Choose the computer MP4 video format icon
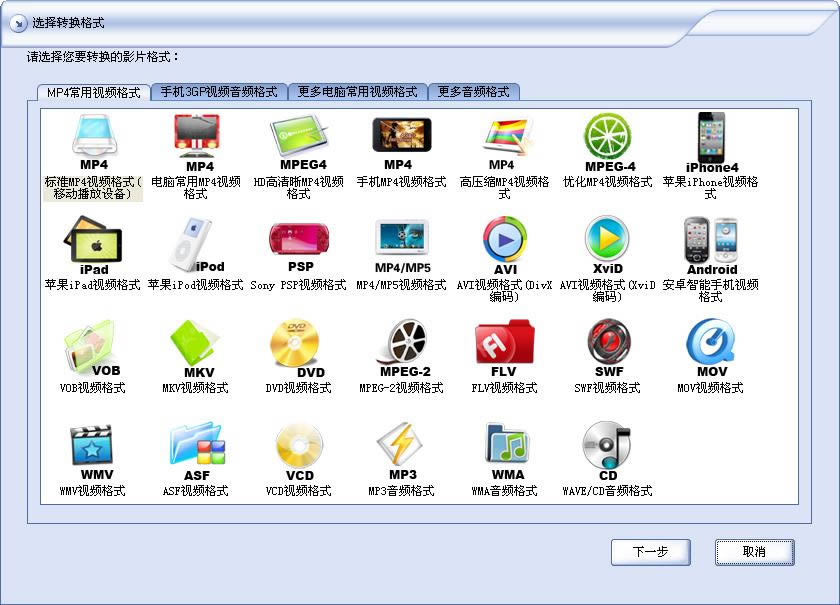This screenshot has width=840, height=605. click(196, 143)
